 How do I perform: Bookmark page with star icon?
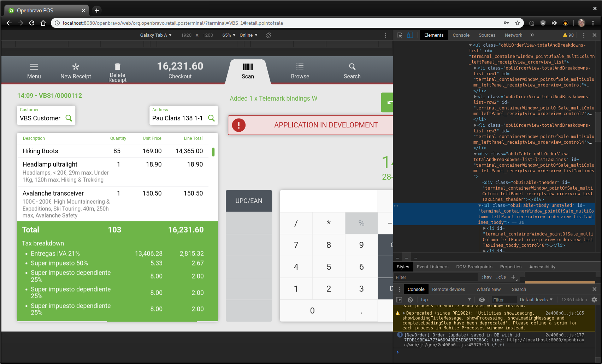518,23
